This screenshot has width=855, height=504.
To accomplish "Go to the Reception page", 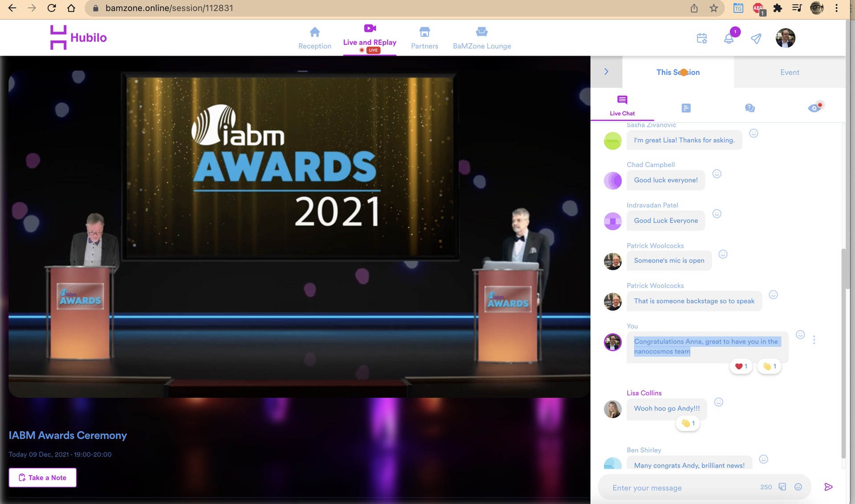I will [314, 38].
